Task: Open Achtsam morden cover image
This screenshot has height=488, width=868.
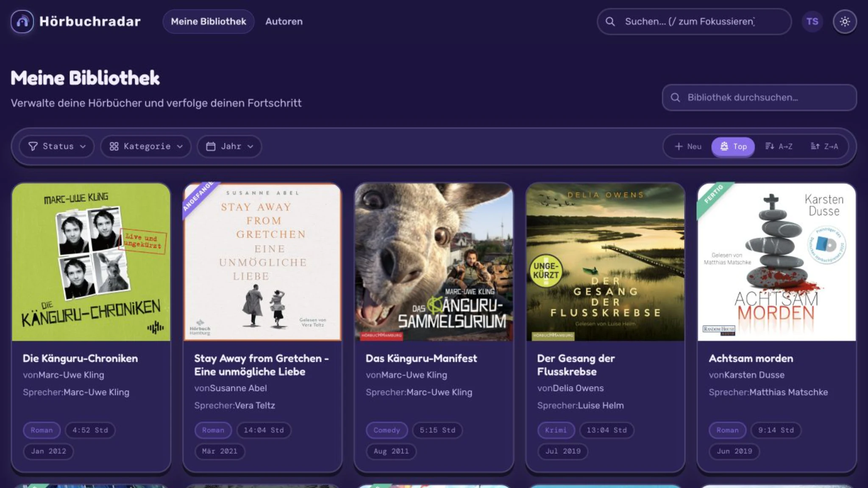Action: tap(777, 262)
